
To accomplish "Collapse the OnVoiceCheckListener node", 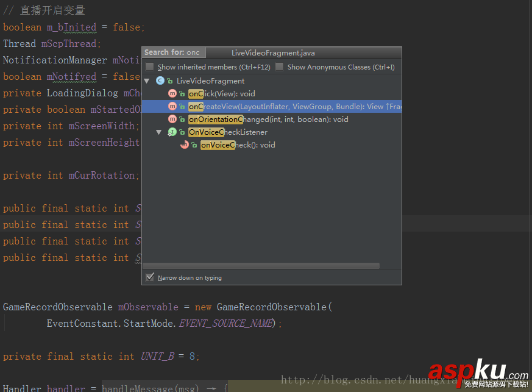I will point(160,132).
